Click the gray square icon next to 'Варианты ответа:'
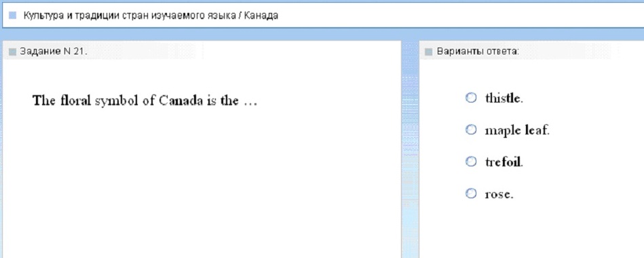644x258 pixels. 429,52
